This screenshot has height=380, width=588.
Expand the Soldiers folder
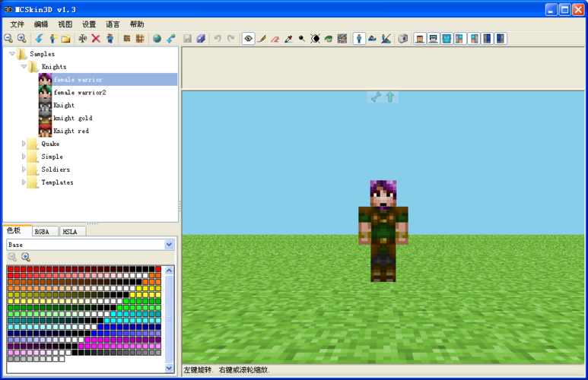click(x=24, y=169)
